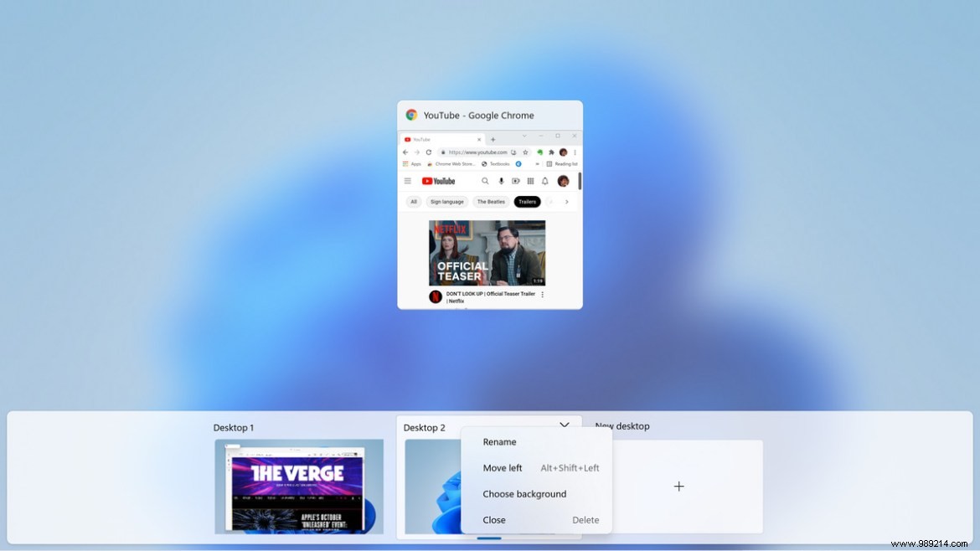Image resolution: width=980 pixels, height=551 pixels.
Task: Click Chrome's back navigation arrow
Action: [405, 152]
